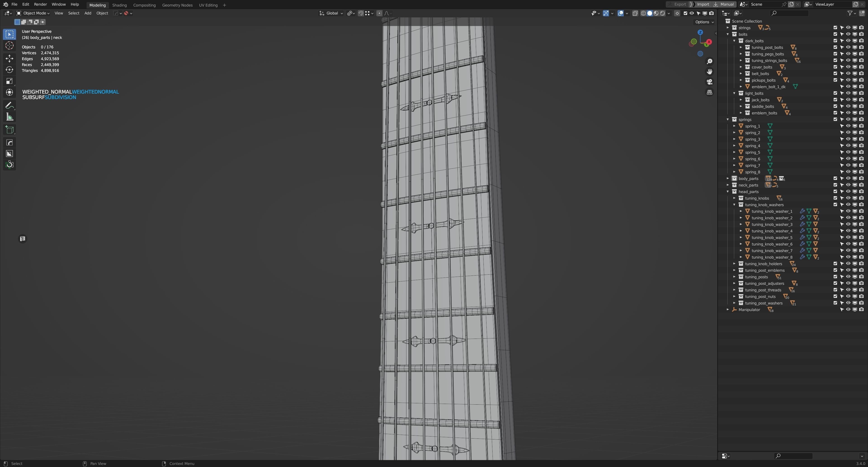
Task: Click the outliner search field
Action: point(790,13)
